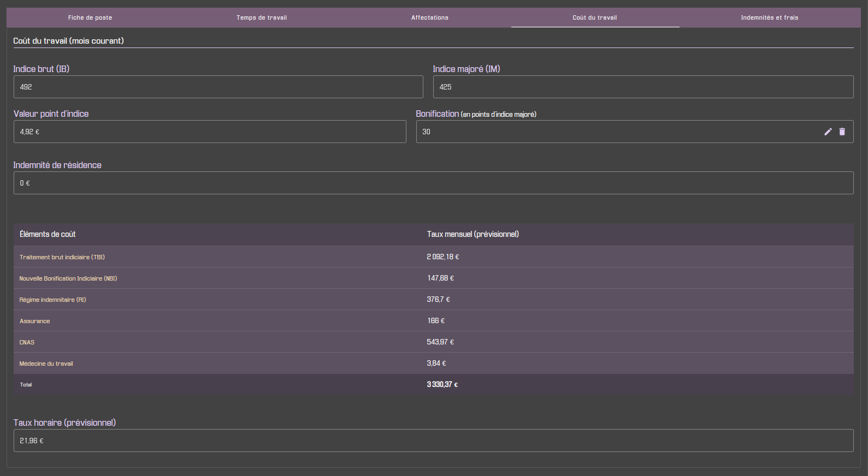Click the 147,68 € amount
This screenshot has height=476, width=868.
[441, 278]
